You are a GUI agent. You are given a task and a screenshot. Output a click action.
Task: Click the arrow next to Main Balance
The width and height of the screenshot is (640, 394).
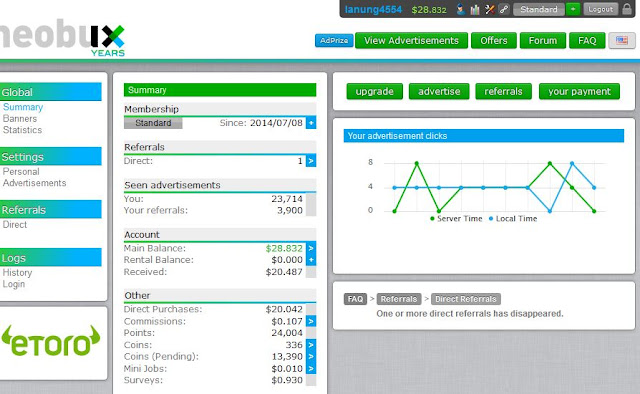coord(311,248)
